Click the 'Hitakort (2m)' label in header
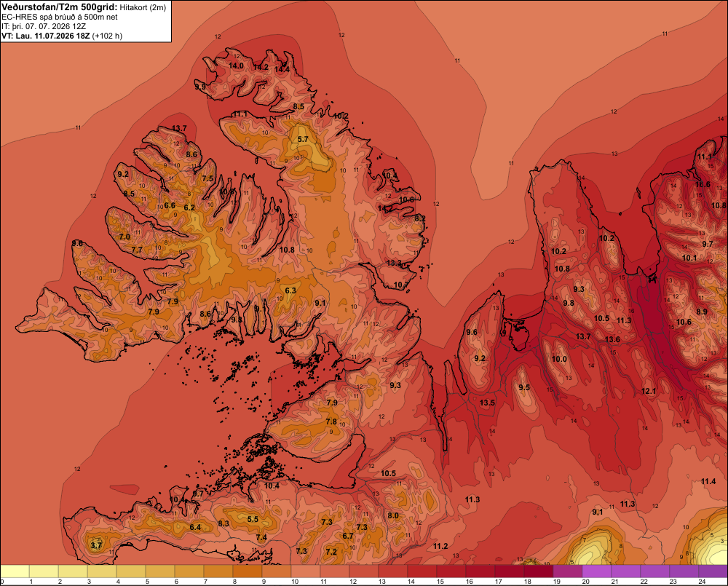Screen dimensions: 728x586 pyautogui.click(x=143, y=7)
